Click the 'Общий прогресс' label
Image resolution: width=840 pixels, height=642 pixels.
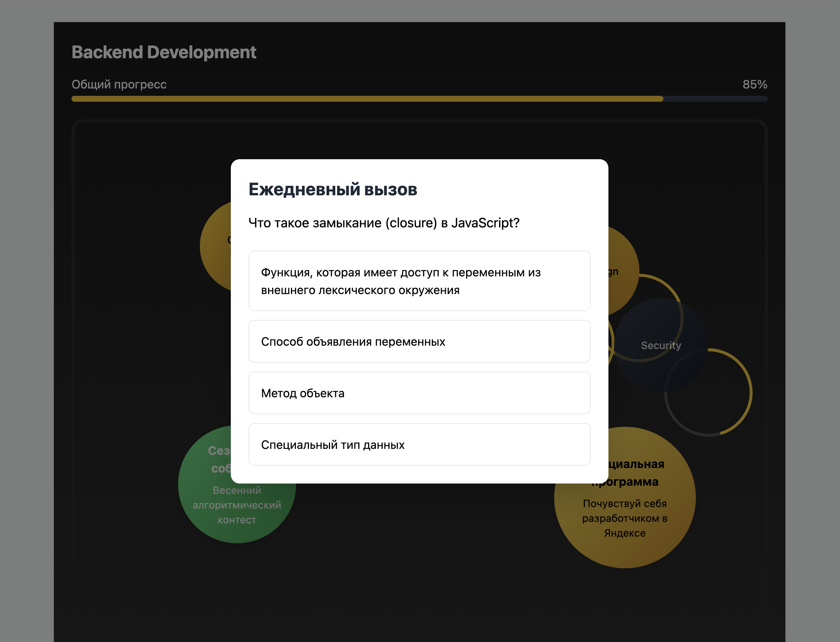(x=119, y=84)
